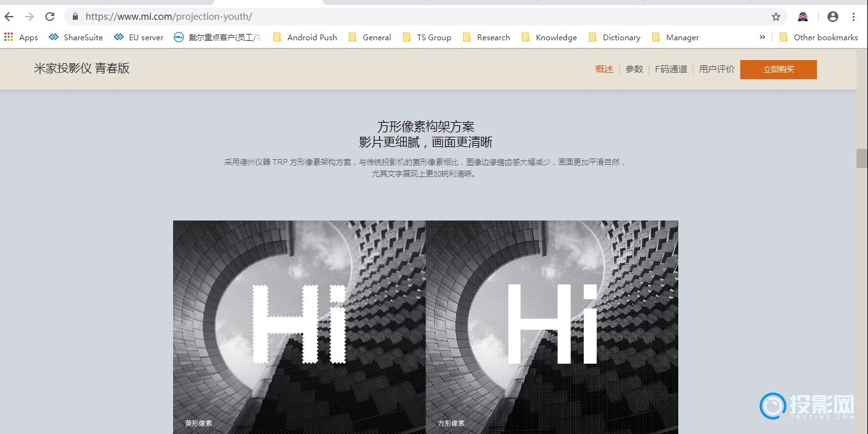Show hidden bookmarks with the » chevron

(x=762, y=37)
